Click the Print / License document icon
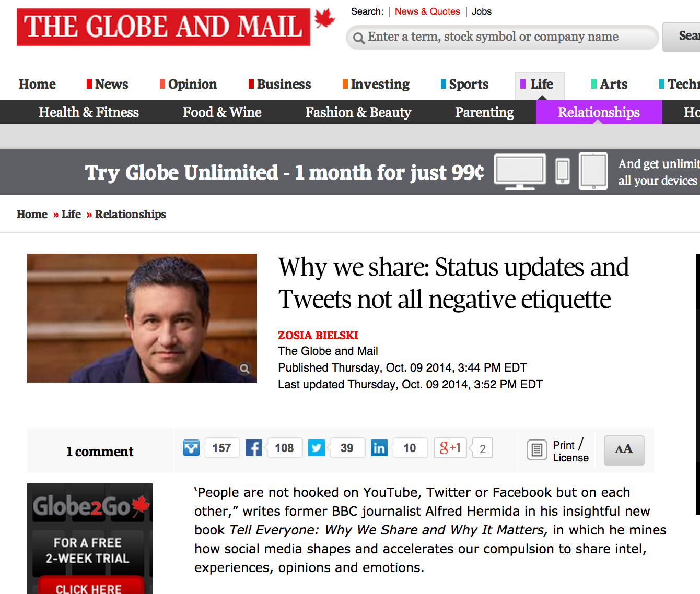The height and width of the screenshot is (594, 700). (536, 449)
